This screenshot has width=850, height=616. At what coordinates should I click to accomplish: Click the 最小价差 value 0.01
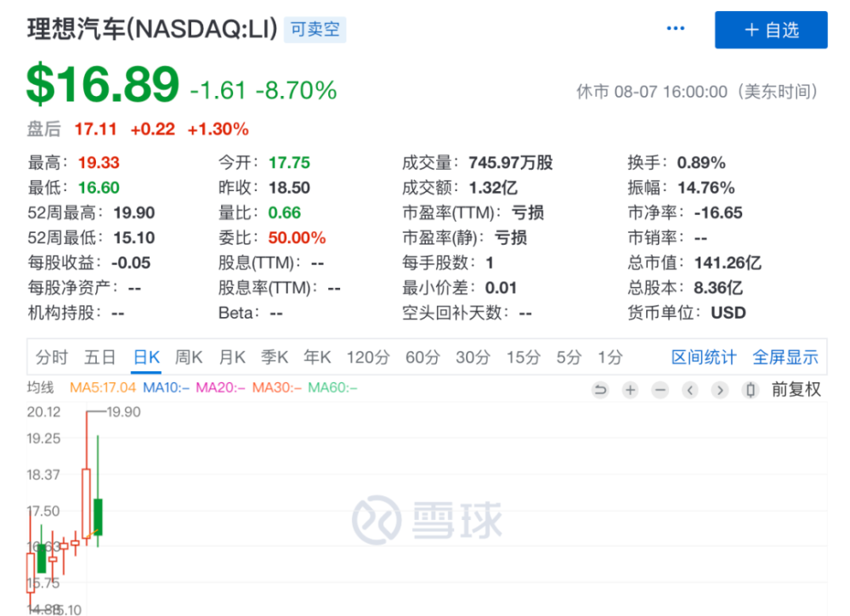click(x=501, y=288)
